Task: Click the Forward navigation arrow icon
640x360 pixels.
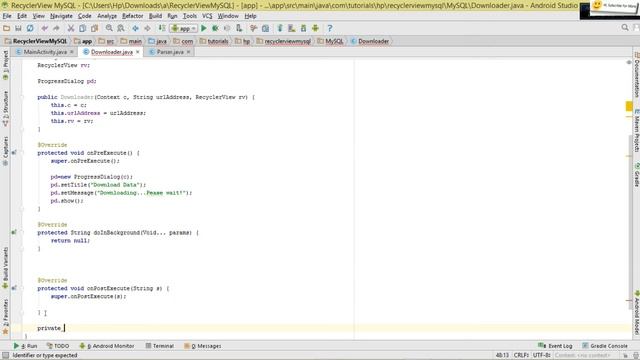Action: [x=147, y=28]
